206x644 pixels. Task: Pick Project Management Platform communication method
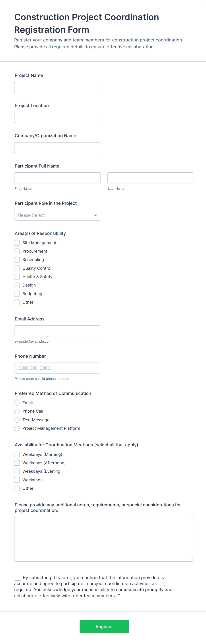tap(17, 428)
